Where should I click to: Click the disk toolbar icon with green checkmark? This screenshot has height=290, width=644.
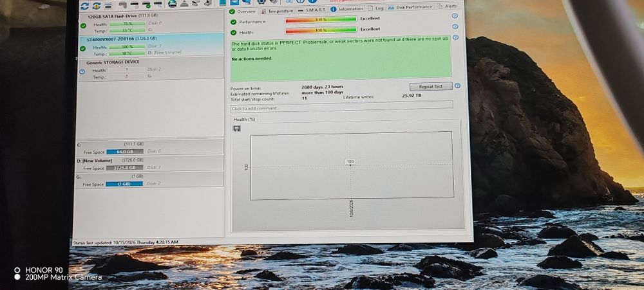point(146,5)
